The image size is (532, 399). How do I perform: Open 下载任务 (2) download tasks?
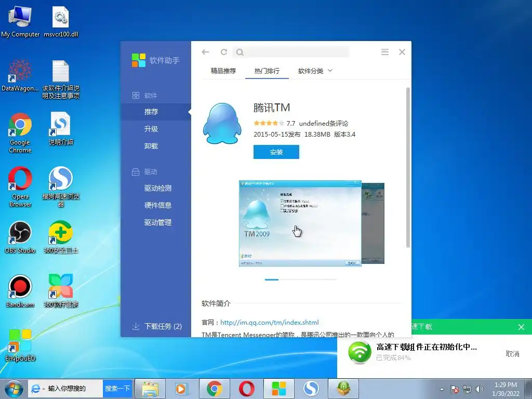tap(156, 326)
